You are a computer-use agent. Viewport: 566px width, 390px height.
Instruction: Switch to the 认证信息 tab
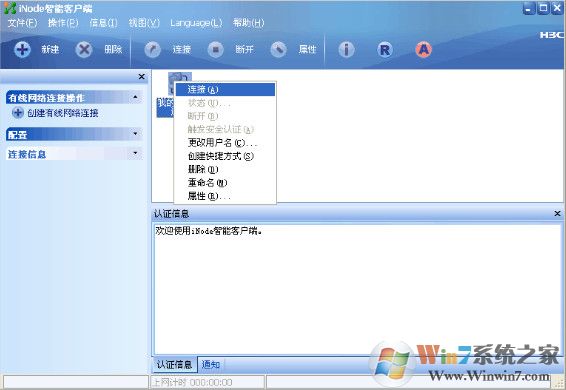click(174, 365)
